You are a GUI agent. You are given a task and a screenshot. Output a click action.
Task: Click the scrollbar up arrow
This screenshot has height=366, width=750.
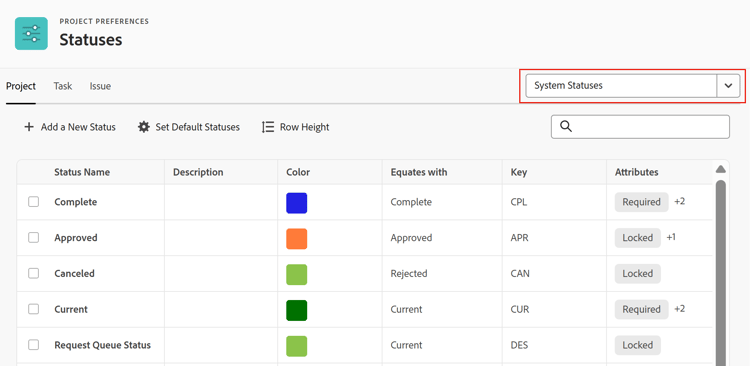coord(721,169)
